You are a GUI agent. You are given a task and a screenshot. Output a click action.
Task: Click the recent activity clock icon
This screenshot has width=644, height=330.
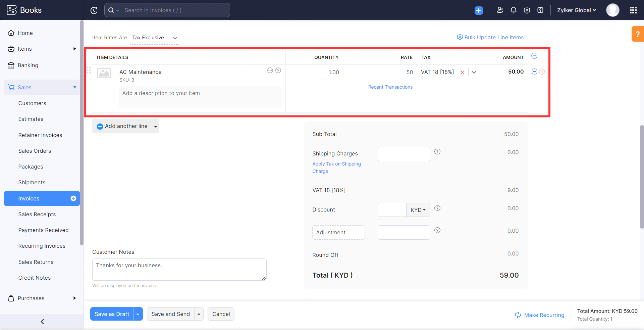pyautogui.click(x=94, y=10)
